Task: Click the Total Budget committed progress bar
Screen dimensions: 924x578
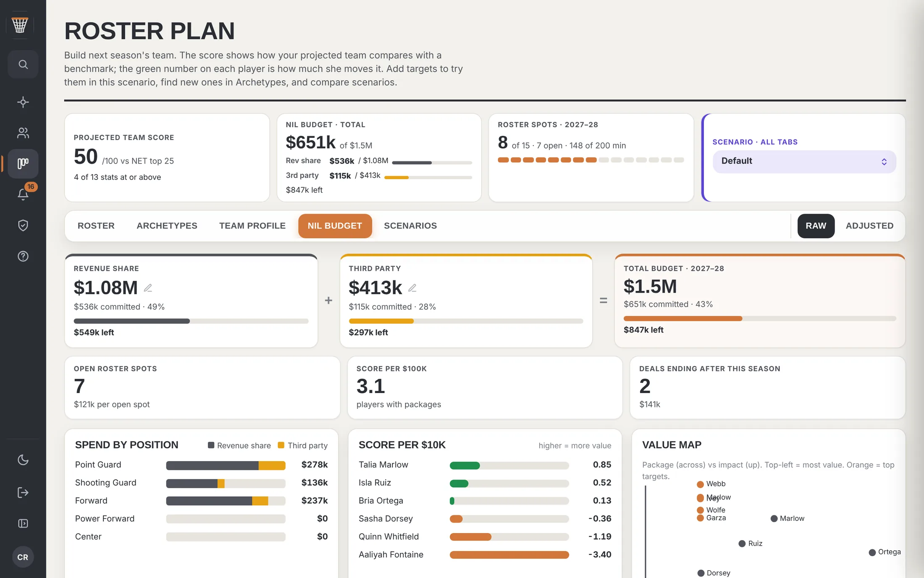Action: pyautogui.click(x=760, y=319)
